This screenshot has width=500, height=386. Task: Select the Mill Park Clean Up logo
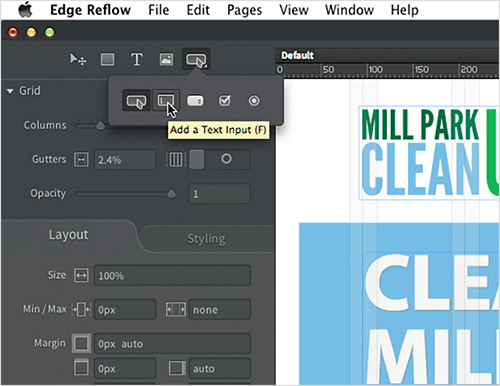(429, 153)
